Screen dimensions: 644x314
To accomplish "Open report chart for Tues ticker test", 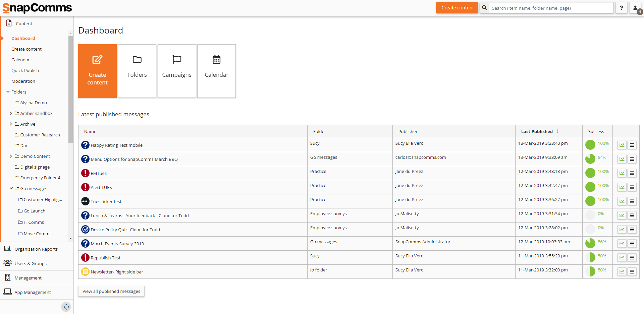I will click(x=622, y=201).
